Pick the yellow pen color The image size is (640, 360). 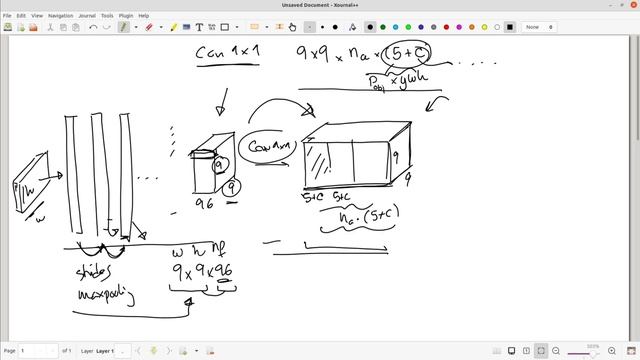click(x=484, y=27)
